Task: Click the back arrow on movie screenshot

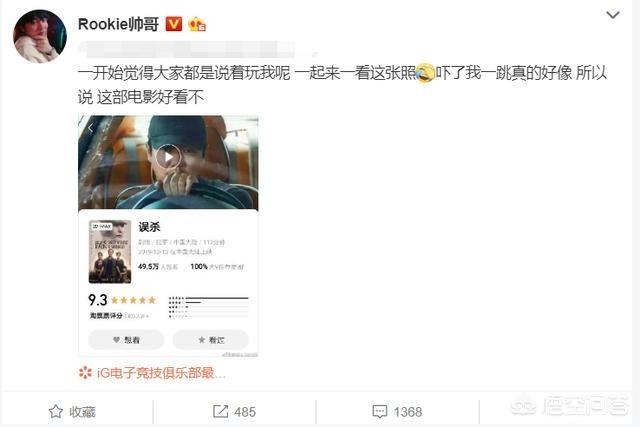Action: [91, 128]
